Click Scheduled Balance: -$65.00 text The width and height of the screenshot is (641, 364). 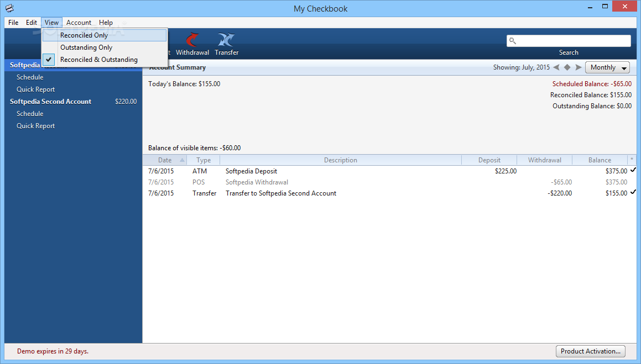[592, 83]
